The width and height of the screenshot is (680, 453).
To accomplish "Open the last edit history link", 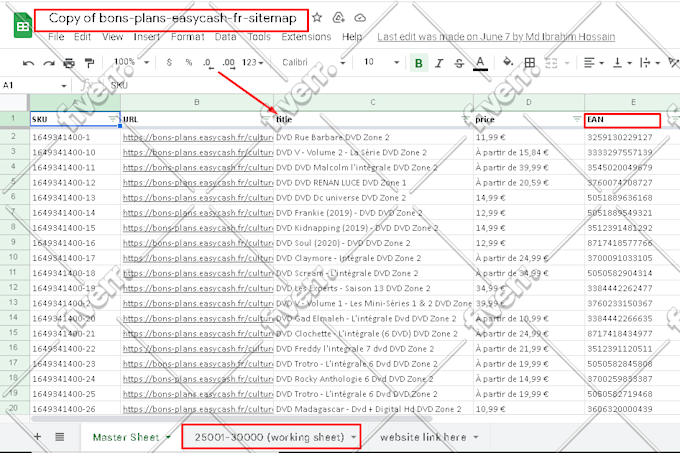I will [x=496, y=37].
